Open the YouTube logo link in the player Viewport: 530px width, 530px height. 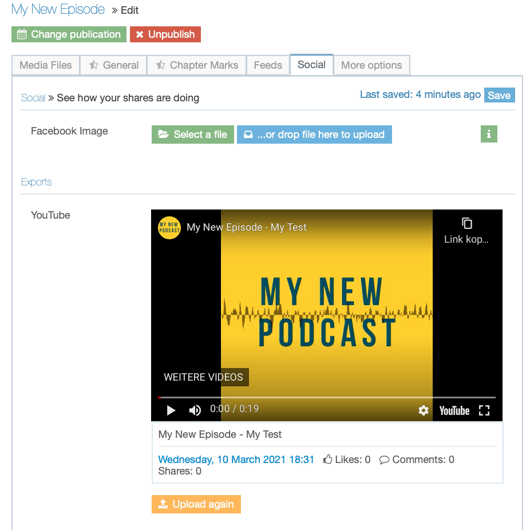(454, 411)
